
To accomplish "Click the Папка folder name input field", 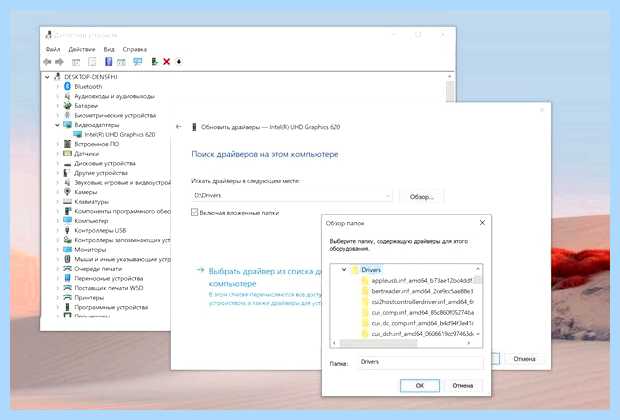I will 420,363.
